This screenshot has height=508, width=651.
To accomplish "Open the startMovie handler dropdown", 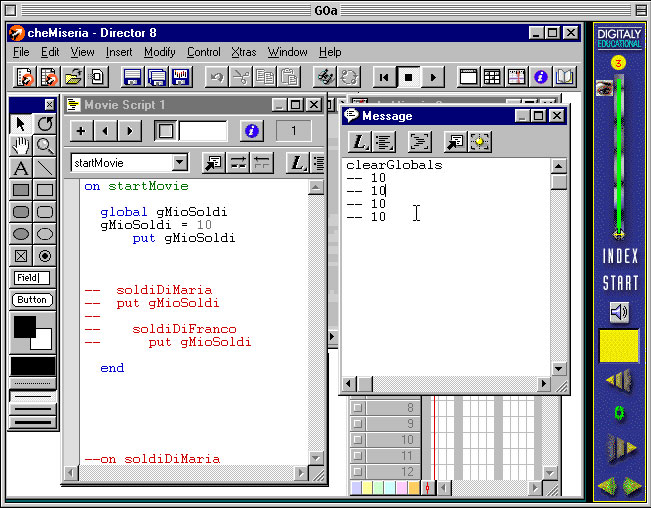I will point(180,163).
